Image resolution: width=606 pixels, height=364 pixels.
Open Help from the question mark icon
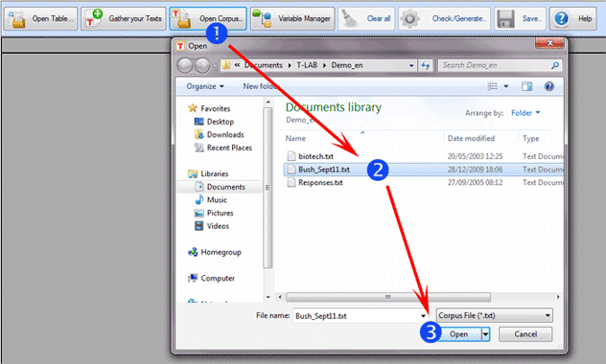coord(561,18)
